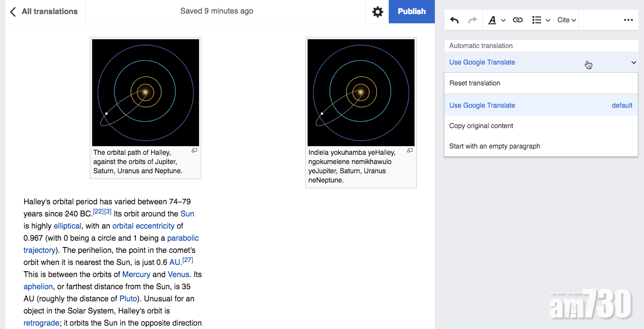This screenshot has width=644, height=329.
Task: Select Reset translation option
Action: [475, 83]
